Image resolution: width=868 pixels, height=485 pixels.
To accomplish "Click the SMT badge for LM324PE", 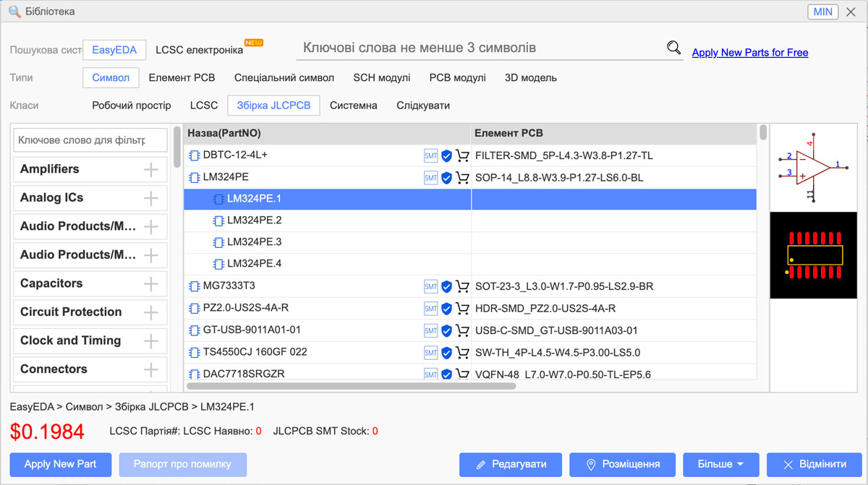I will click(x=430, y=177).
